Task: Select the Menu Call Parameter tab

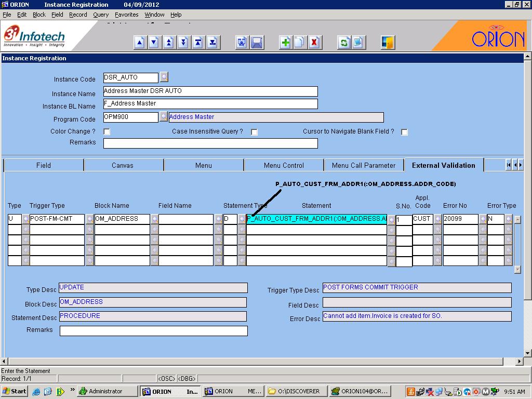Action: (x=364, y=165)
